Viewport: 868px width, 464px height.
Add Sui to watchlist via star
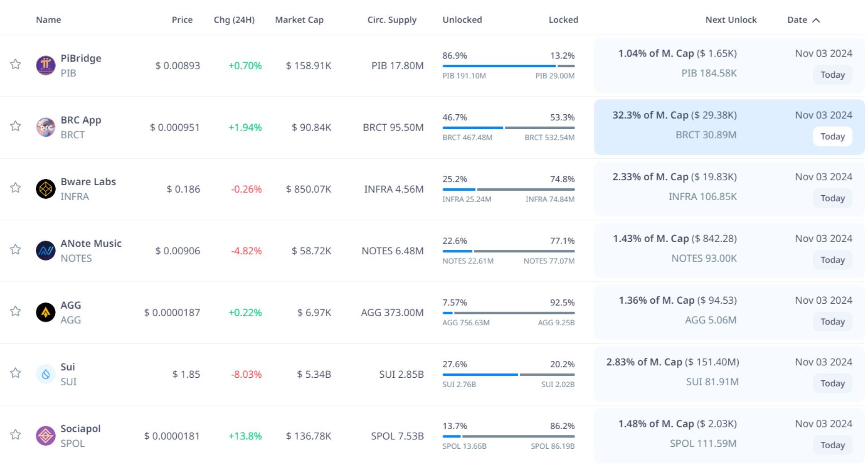(16, 373)
